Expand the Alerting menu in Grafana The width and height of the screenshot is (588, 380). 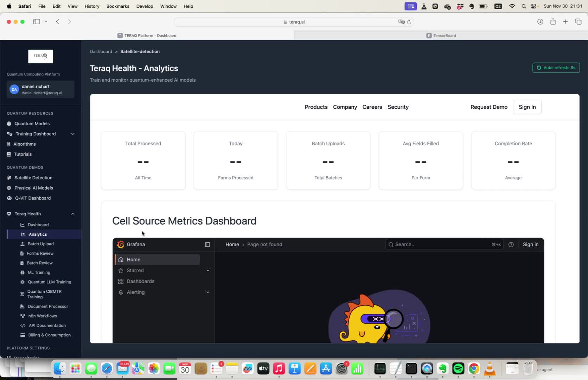(208, 292)
